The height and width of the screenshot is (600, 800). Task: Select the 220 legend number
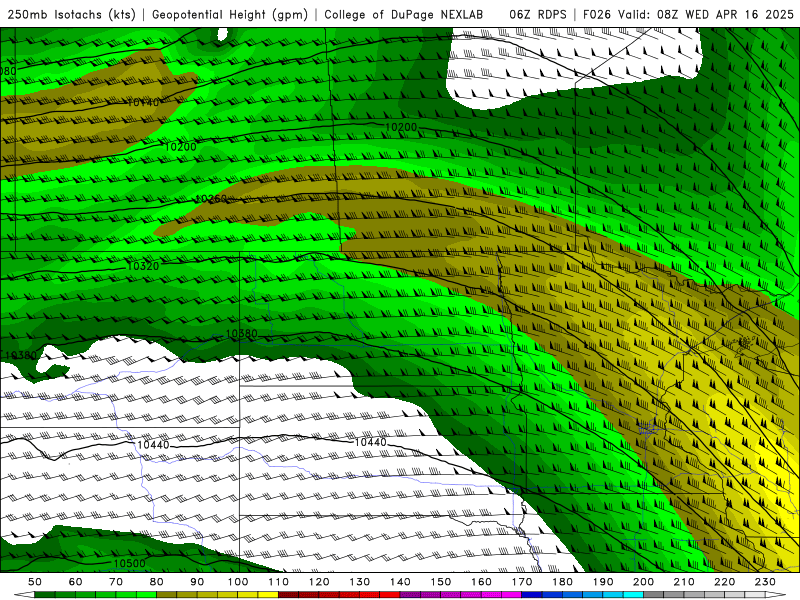(x=724, y=582)
